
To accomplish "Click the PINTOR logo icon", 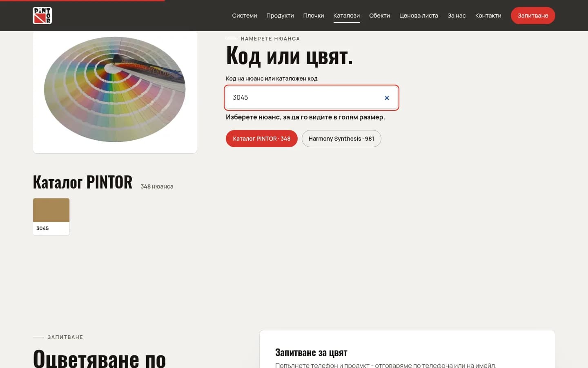I will [x=42, y=16].
